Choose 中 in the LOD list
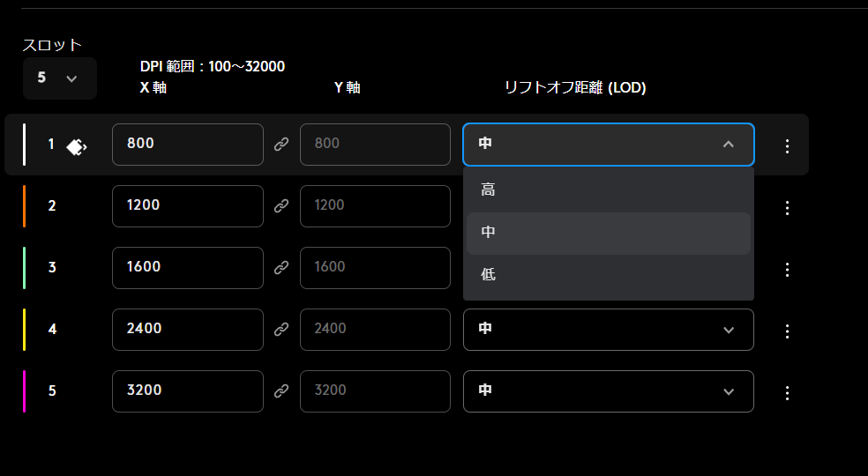The height and width of the screenshot is (476, 868). point(608,233)
